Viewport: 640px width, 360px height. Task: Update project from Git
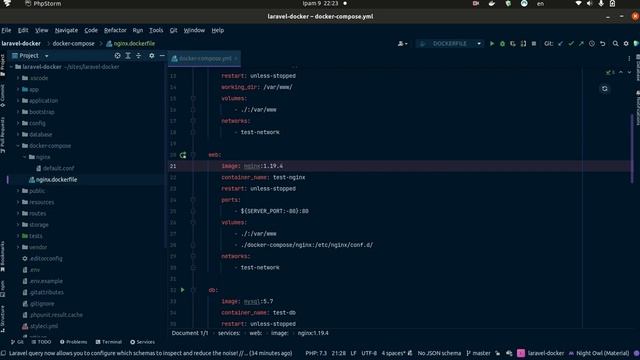[x=560, y=44]
